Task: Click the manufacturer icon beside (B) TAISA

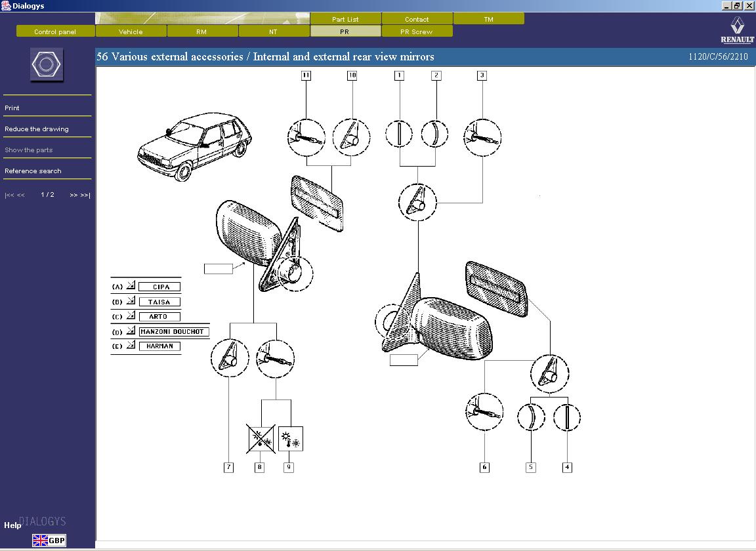Action: tap(131, 301)
